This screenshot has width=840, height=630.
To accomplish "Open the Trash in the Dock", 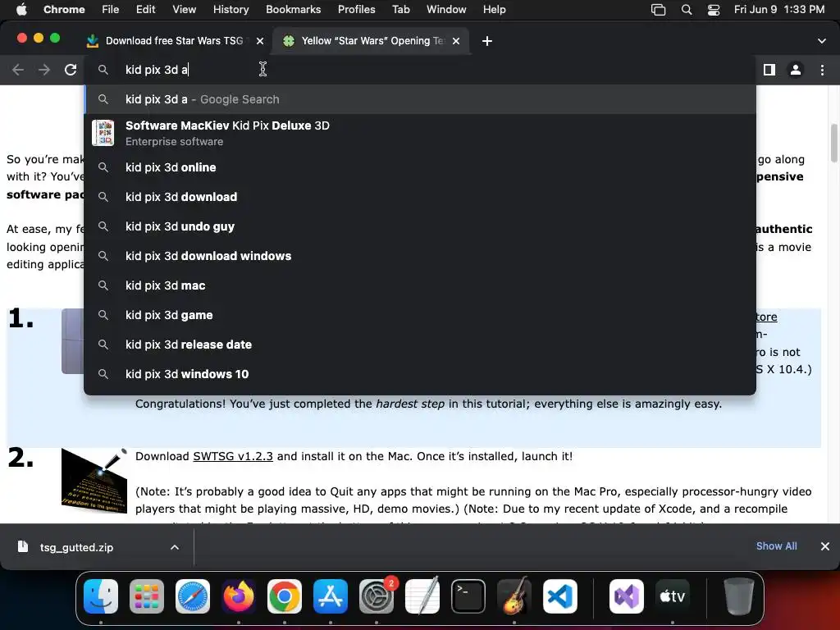I will (739, 596).
